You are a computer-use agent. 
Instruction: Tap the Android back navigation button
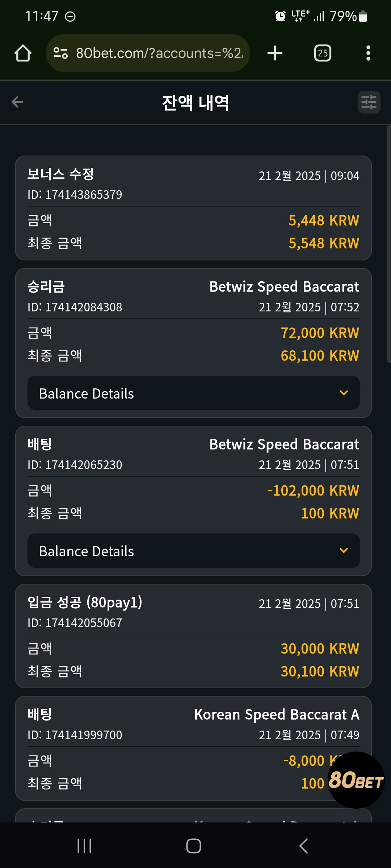303,846
